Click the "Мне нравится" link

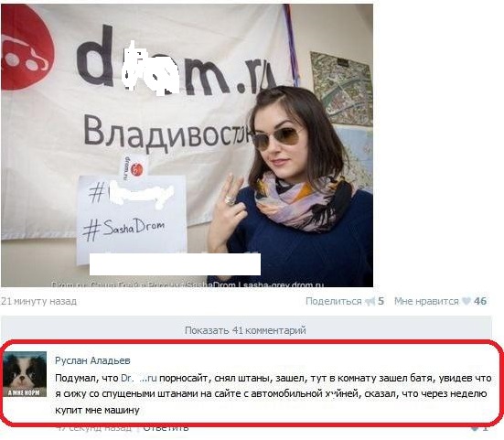pyautogui.click(x=426, y=302)
